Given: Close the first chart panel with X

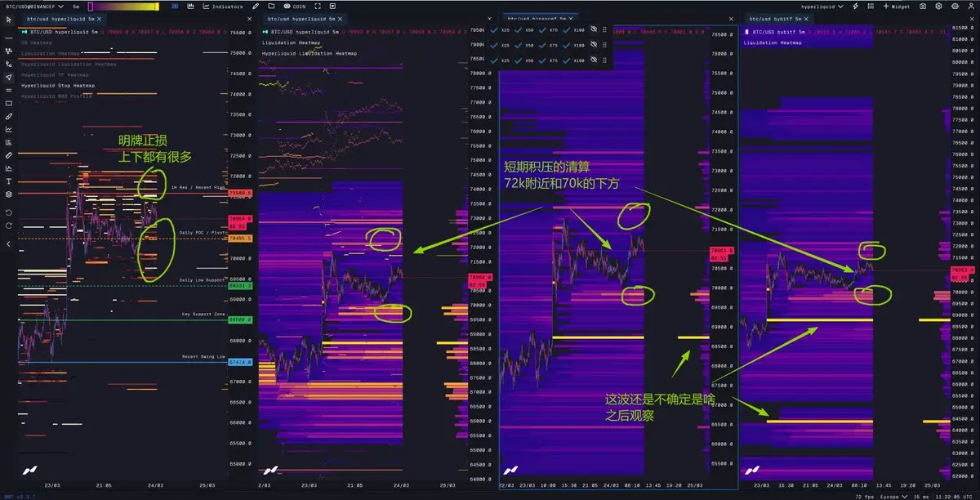Looking at the screenshot, I should click(x=250, y=19).
